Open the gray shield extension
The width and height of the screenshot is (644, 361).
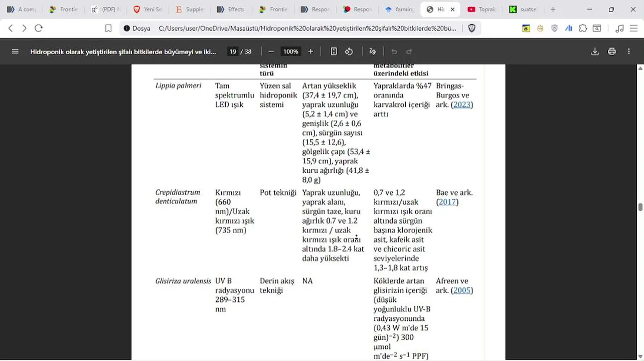(554, 29)
